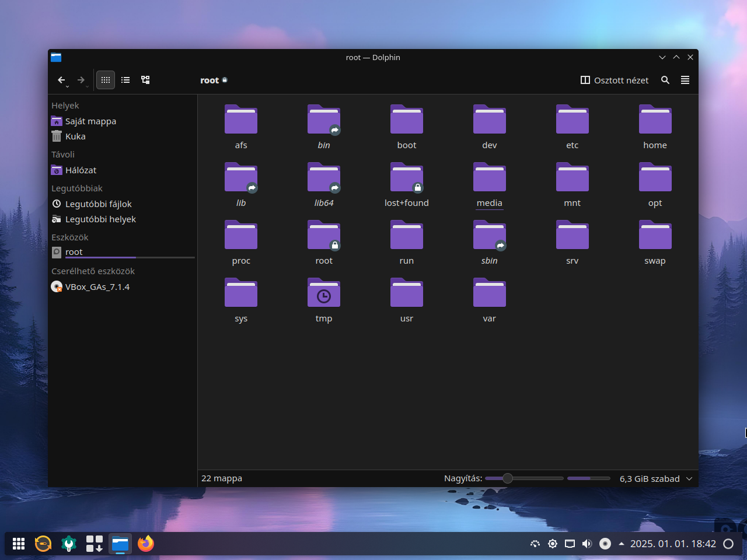Viewport: 747px width, 560px height.
Task: Select the usr folder icon
Action: (407, 292)
